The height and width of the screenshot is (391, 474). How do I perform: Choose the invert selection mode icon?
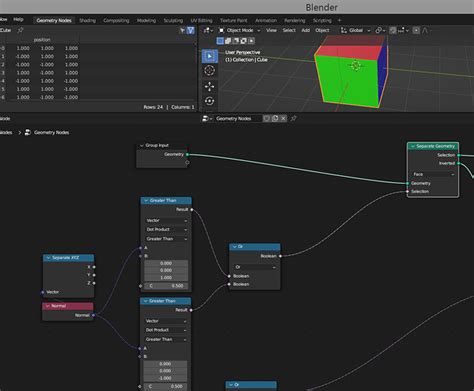(x=244, y=41)
